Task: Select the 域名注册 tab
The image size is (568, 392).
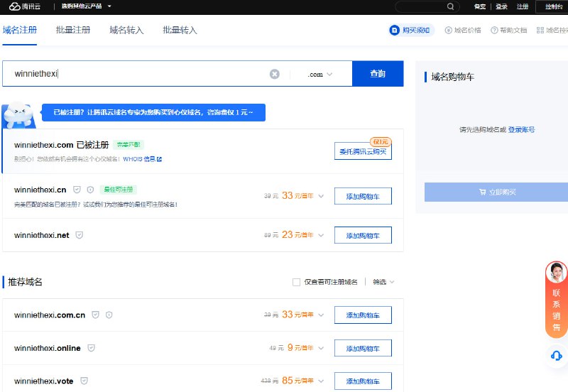Action: (x=20, y=30)
